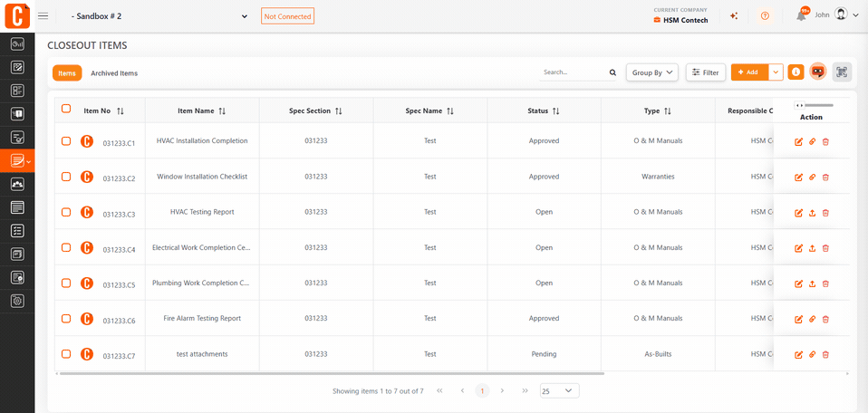The height and width of the screenshot is (413, 868).
Task: Sort by Item No column
Action: pyautogui.click(x=121, y=111)
